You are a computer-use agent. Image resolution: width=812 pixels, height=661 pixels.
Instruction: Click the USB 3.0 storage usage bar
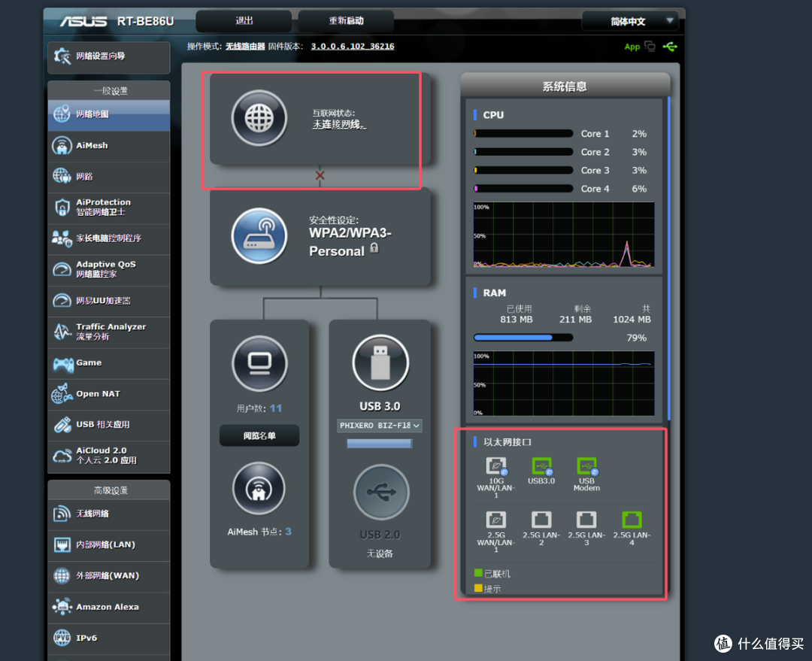pos(380,444)
